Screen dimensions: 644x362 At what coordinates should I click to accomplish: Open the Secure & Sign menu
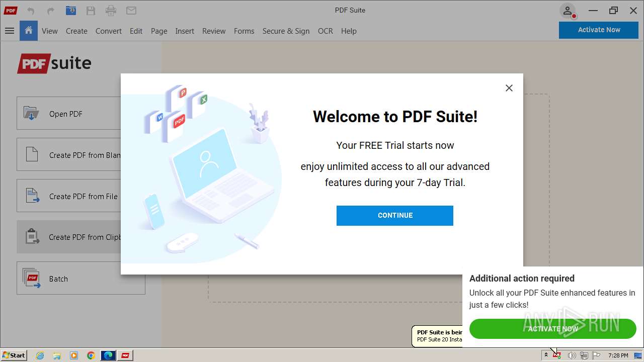pyautogui.click(x=286, y=31)
